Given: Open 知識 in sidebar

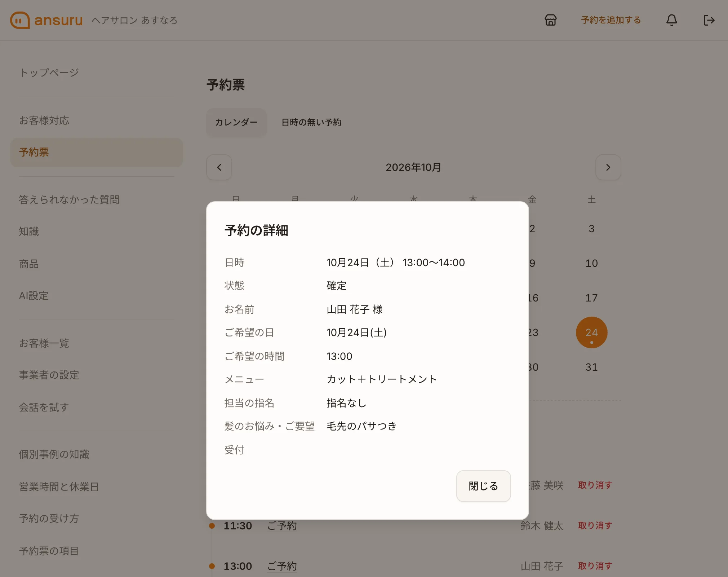Looking at the screenshot, I should (29, 232).
